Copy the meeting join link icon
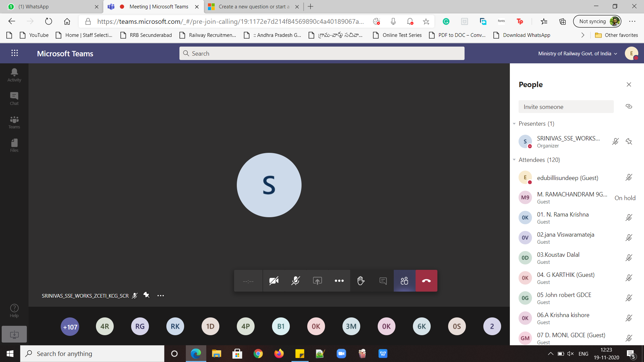 coord(629,107)
